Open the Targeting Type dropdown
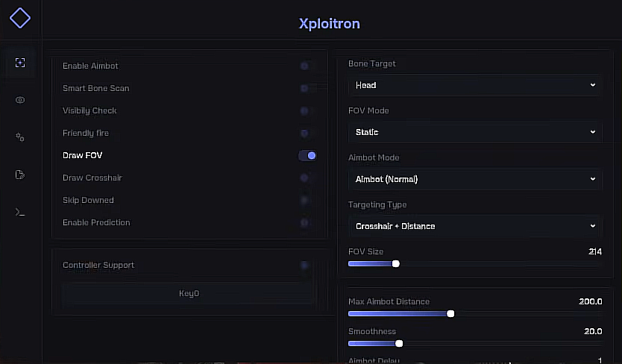The image size is (622, 364). point(475,226)
